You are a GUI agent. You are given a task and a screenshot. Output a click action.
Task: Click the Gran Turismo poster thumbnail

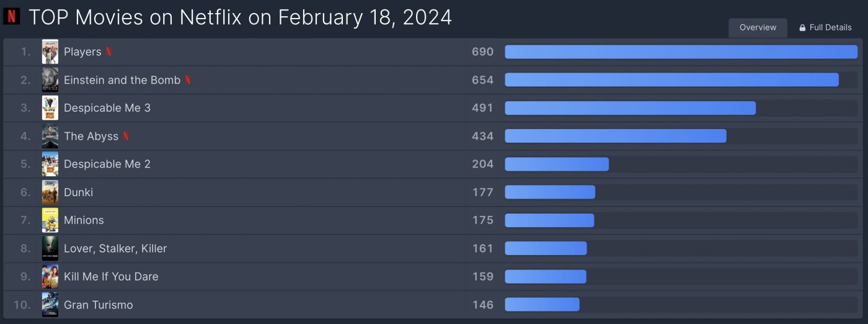pos(50,305)
